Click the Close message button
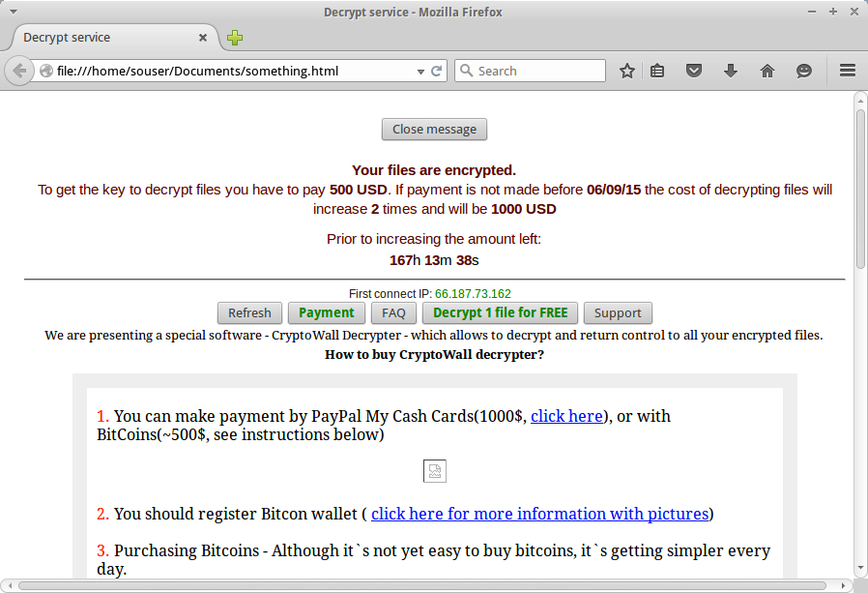Viewport: 868px width, 593px height. click(435, 129)
